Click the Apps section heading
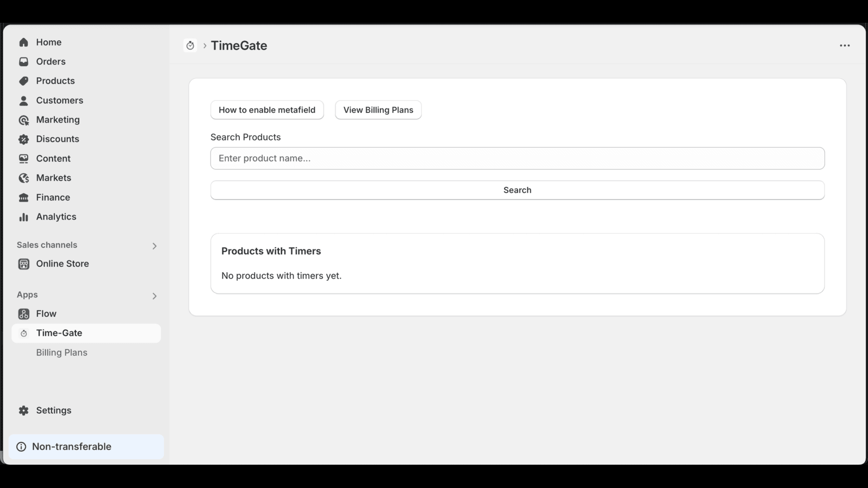The image size is (868, 488). pos(27,295)
